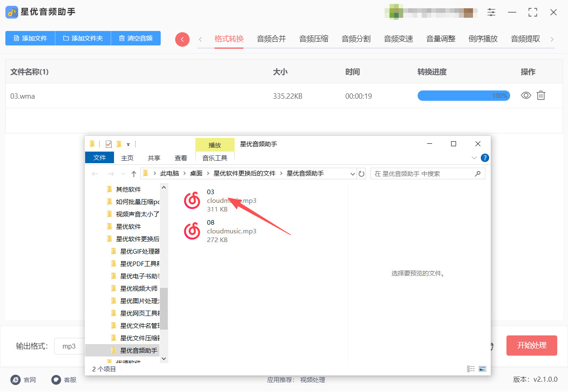This screenshot has height=392, width=568.
Task: Open the mp3 output format dropdown
Action: [x=69, y=346]
